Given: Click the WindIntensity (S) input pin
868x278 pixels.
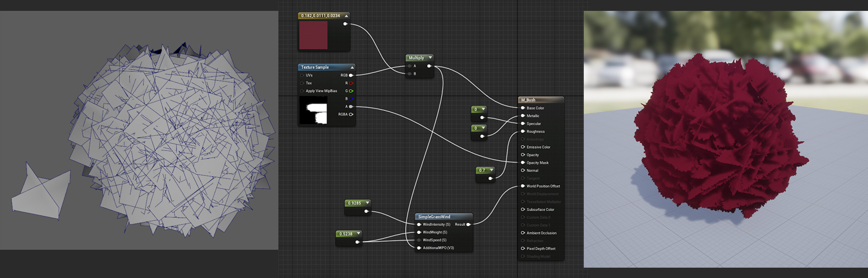Looking at the screenshot, I should 419,224.
